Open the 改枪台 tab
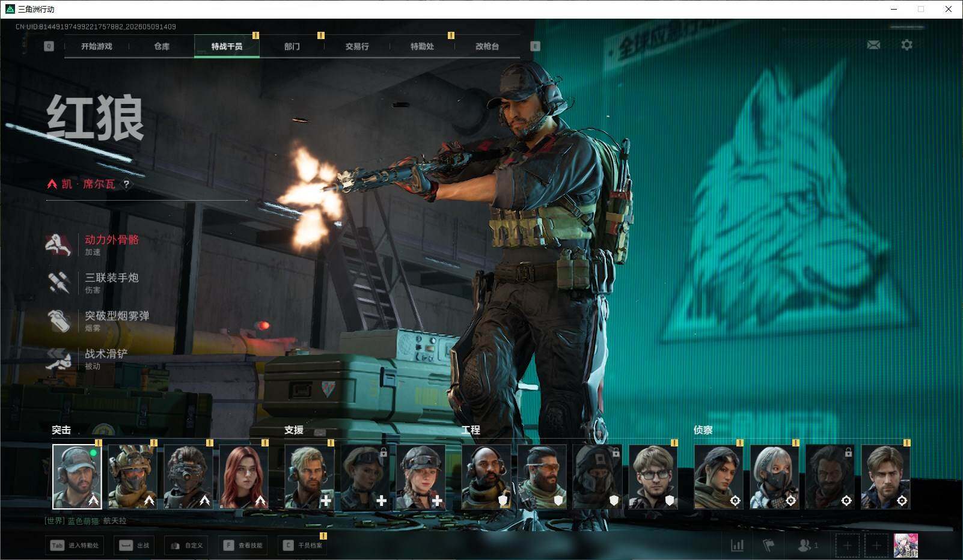The height and width of the screenshot is (560, 963). tap(487, 46)
